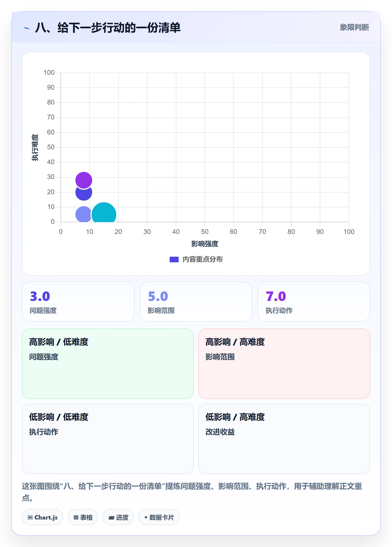Screen dimensions: 392x547
Task: Click the 50 label on the x-axis
Action: click(205, 232)
